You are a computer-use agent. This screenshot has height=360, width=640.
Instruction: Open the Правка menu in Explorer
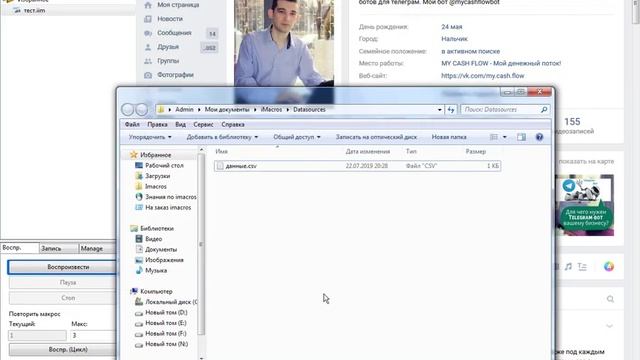157,124
